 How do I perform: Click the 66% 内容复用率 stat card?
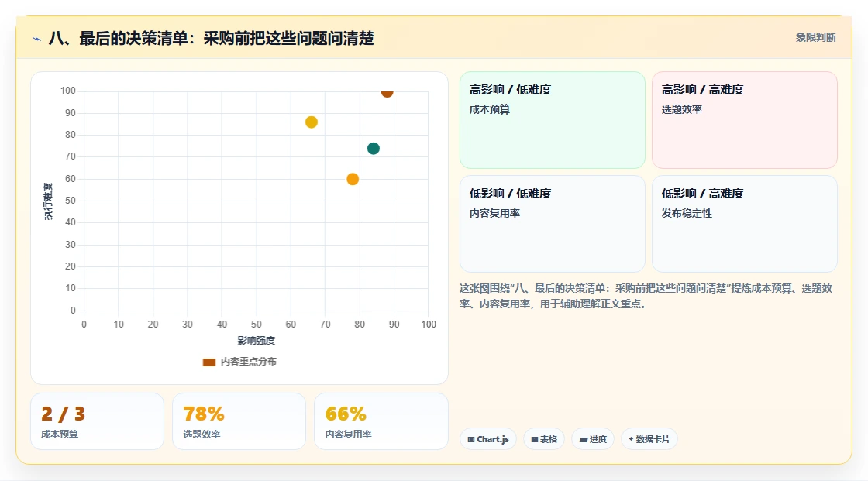(381, 422)
